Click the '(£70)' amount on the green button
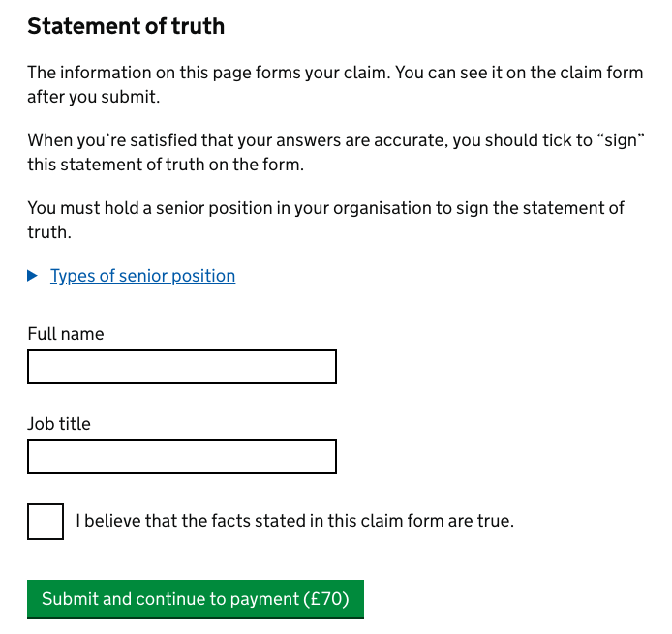This screenshot has width=672, height=634. coord(326,599)
